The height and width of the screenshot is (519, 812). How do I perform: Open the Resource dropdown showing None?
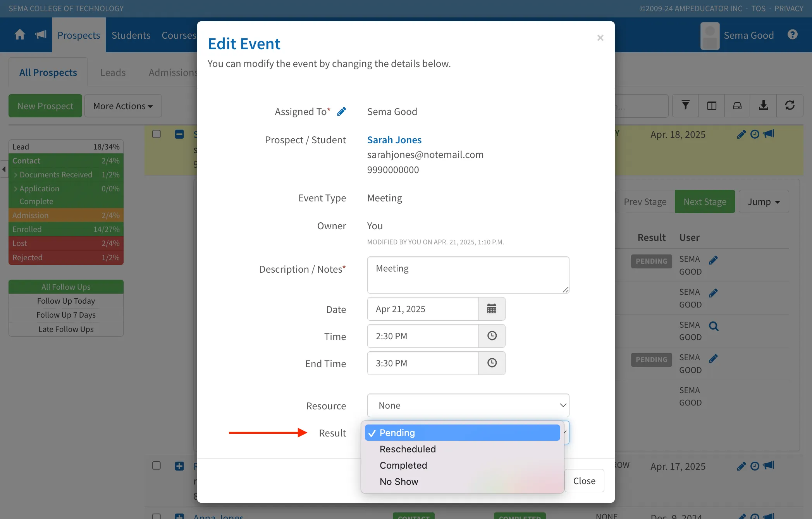click(x=468, y=406)
